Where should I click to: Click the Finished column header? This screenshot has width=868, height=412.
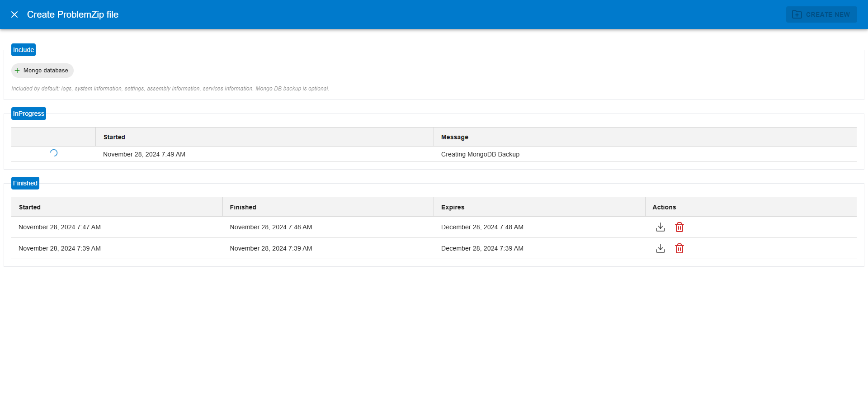243,207
